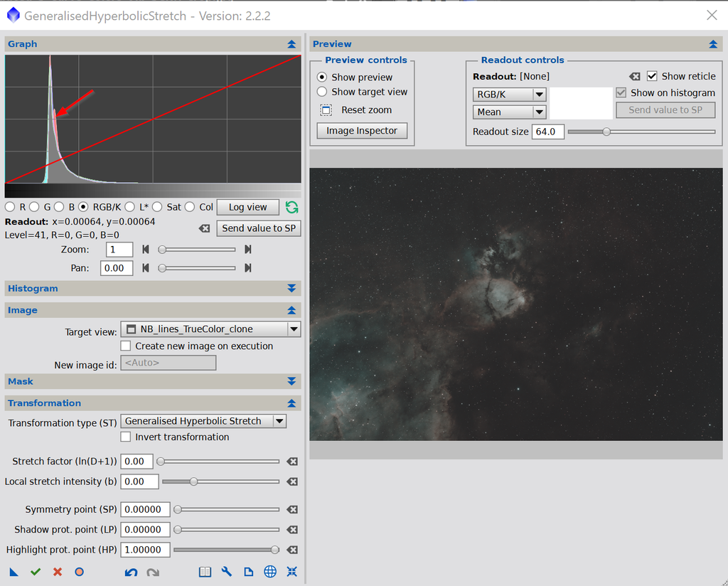Open the website globe icon

[270, 572]
